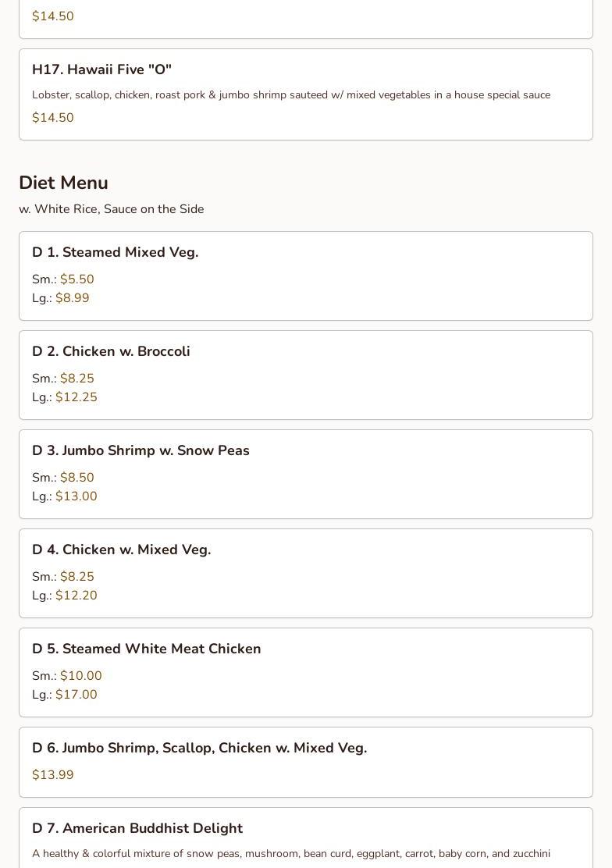Choose large White Meat Chicken at $17.00
The height and width of the screenshot is (868, 612).
65,694
